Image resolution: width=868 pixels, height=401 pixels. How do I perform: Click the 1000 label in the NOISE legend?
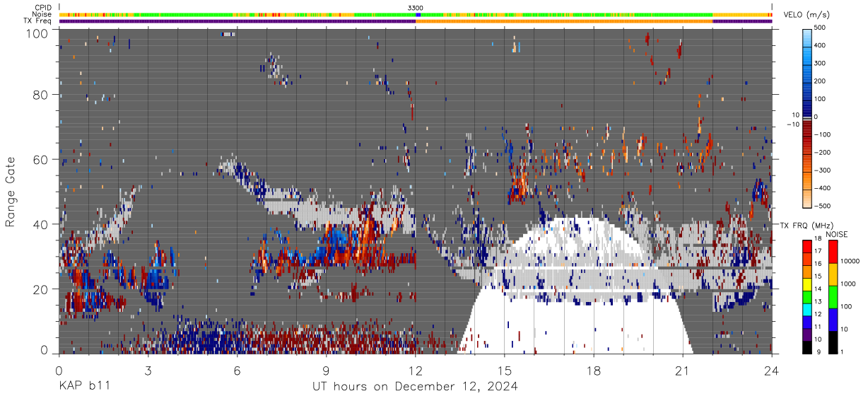pos(848,284)
